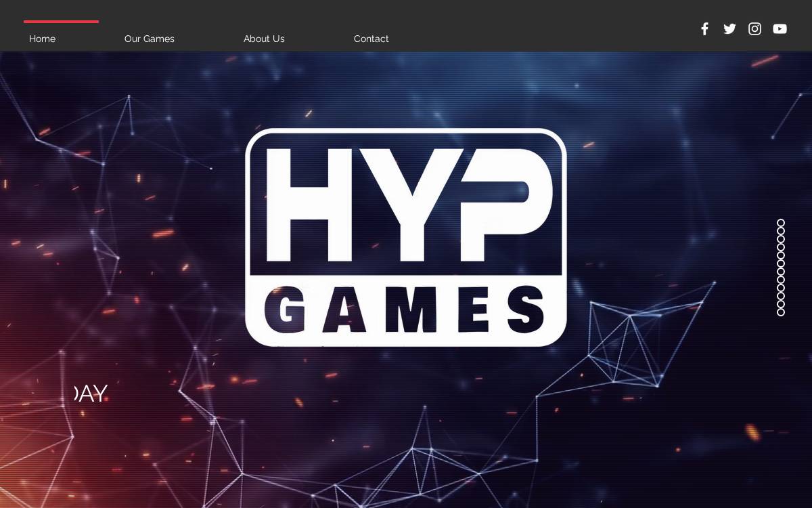Open the YouTube channel icon
This screenshot has height=508, width=812.
[x=780, y=28]
